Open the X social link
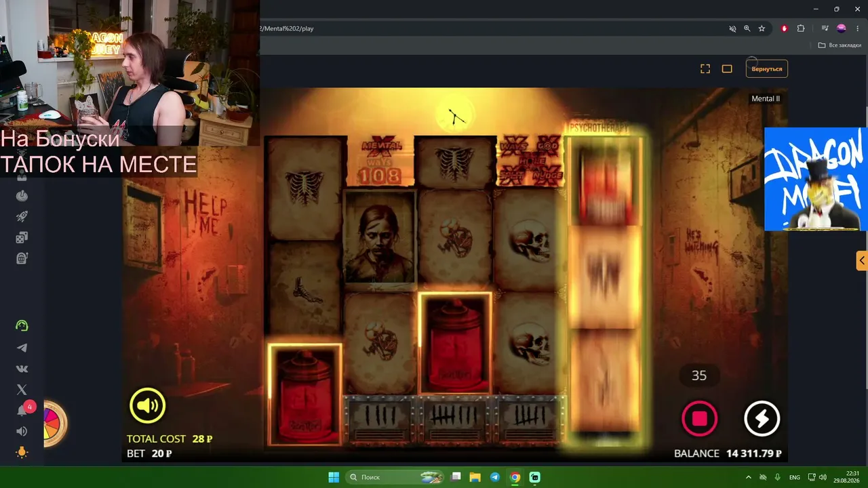868x488 pixels. point(22,390)
